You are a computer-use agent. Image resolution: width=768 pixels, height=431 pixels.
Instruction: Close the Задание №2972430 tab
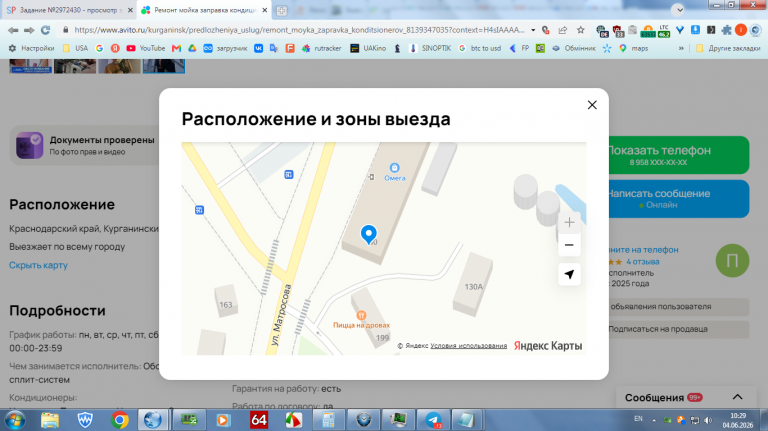[x=130, y=10]
